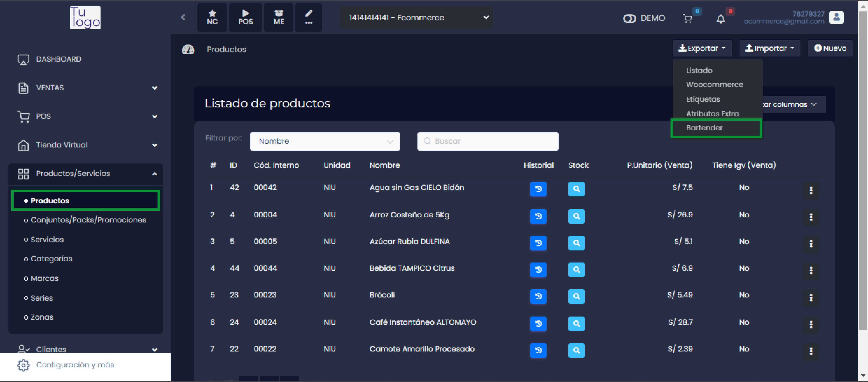This screenshot has height=382, width=868.
Task: Open the 14141414141 - Ecommerce company dropdown
Action: coord(416,18)
